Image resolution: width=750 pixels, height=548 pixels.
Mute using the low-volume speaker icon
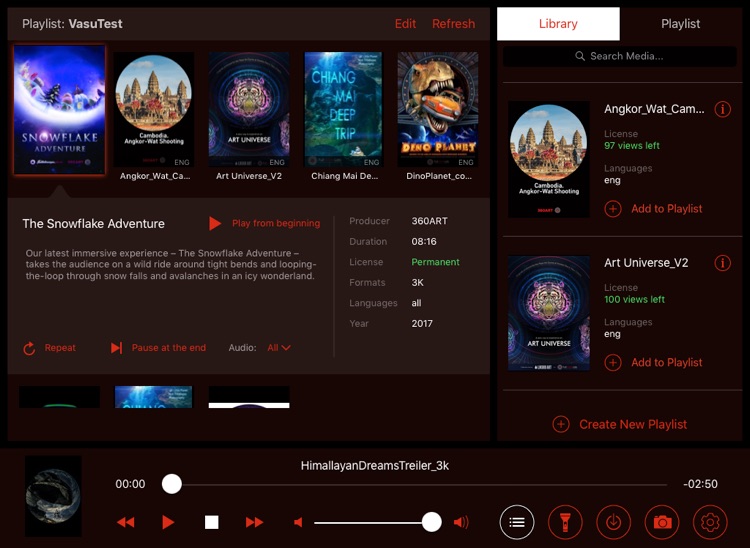(x=298, y=522)
